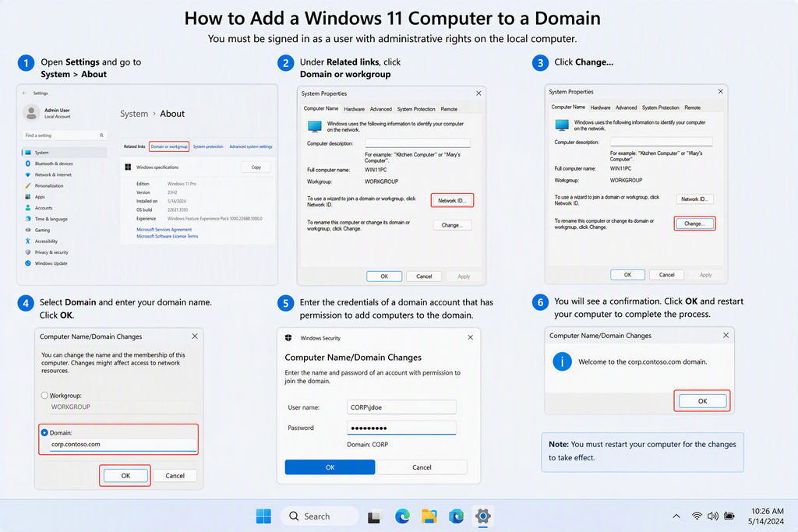
Task: Click the domain name field with corp.contoso.com
Action: tap(122, 445)
